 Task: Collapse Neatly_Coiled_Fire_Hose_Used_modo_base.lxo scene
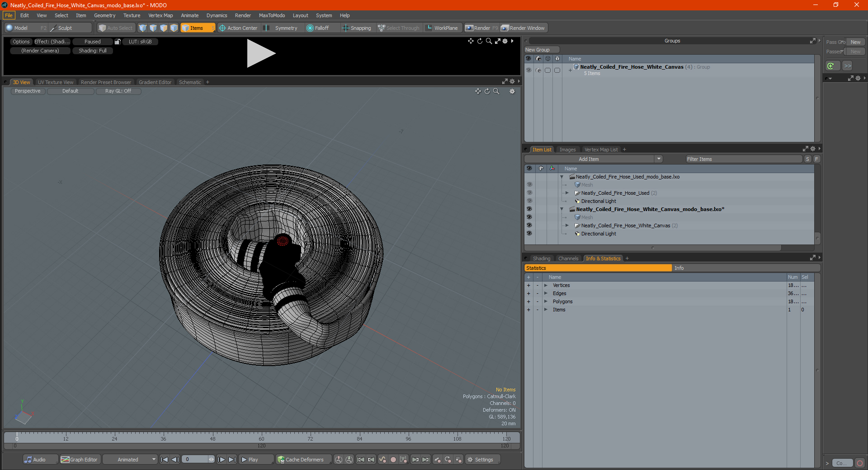(561, 177)
